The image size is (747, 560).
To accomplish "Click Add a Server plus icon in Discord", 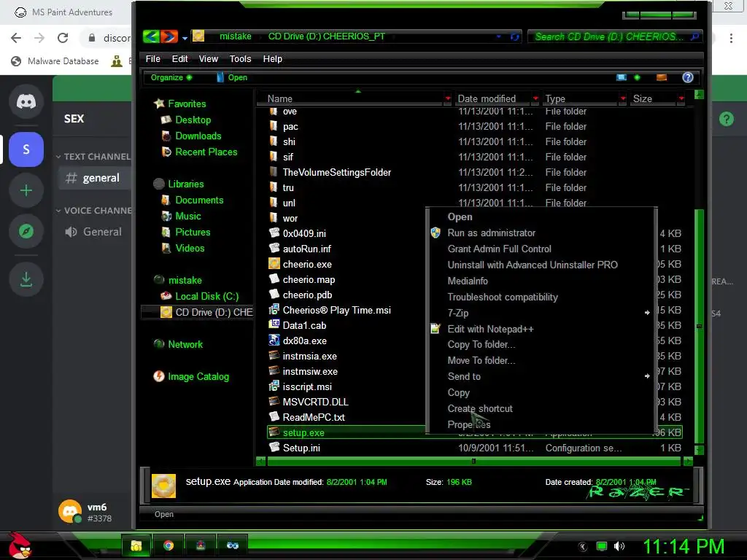I will point(26,190).
